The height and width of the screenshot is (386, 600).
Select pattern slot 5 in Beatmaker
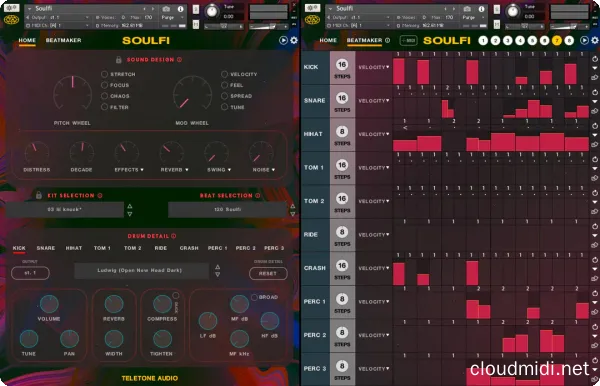(x=532, y=41)
